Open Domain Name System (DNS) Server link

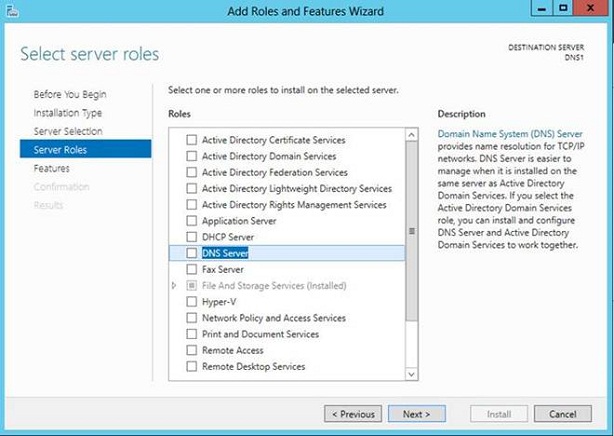click(510, 134)
